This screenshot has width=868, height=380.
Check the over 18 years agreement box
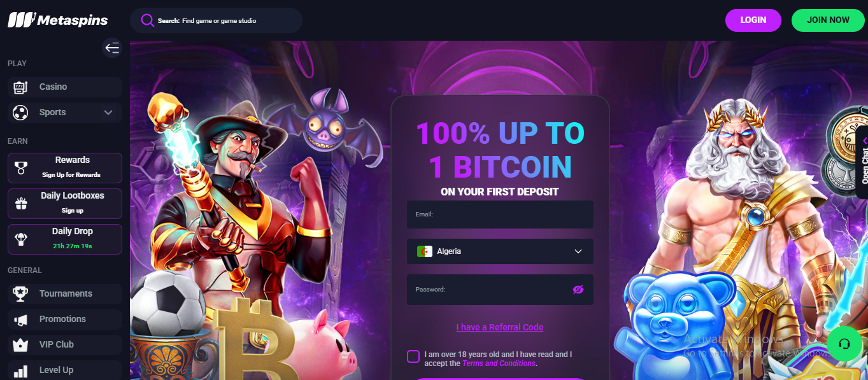[413, 356]
